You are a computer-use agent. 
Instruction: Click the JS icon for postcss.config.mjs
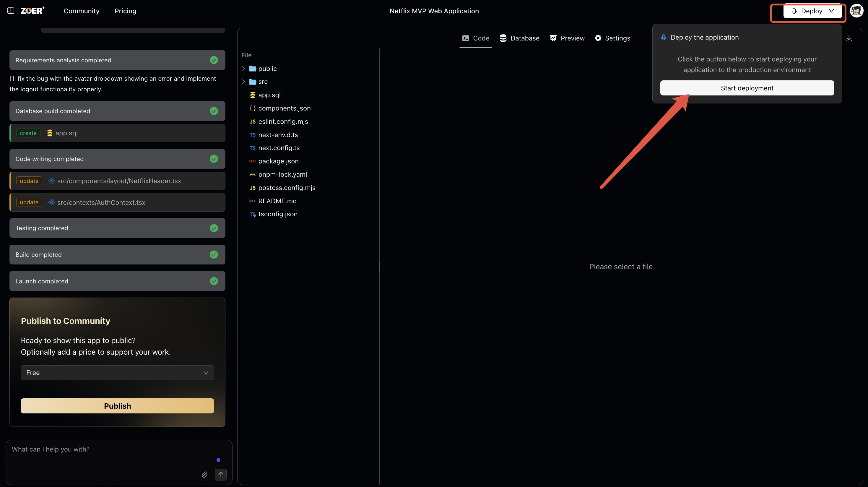pos(252,188)
